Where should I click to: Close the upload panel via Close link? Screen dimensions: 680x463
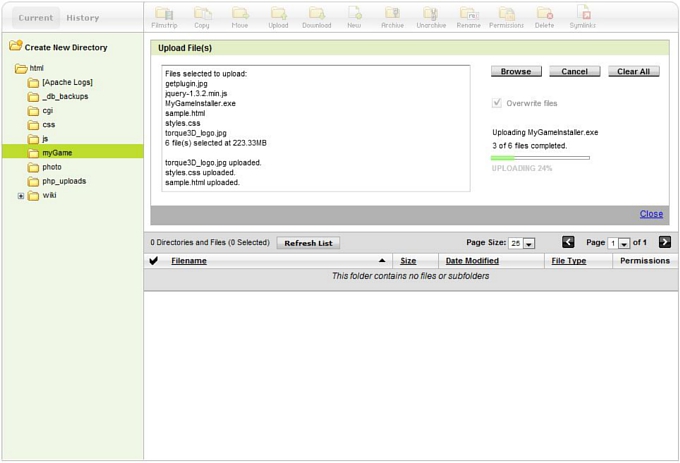coord(651,214)
